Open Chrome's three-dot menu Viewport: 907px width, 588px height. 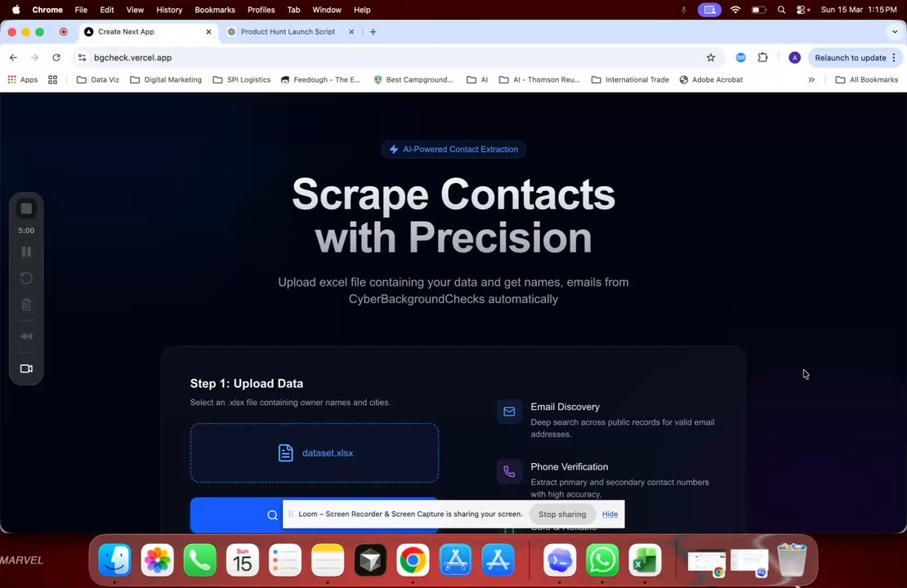[894, 57]
